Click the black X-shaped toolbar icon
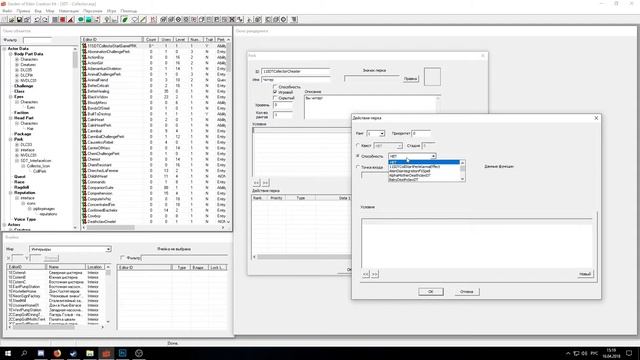 (232, 20)
